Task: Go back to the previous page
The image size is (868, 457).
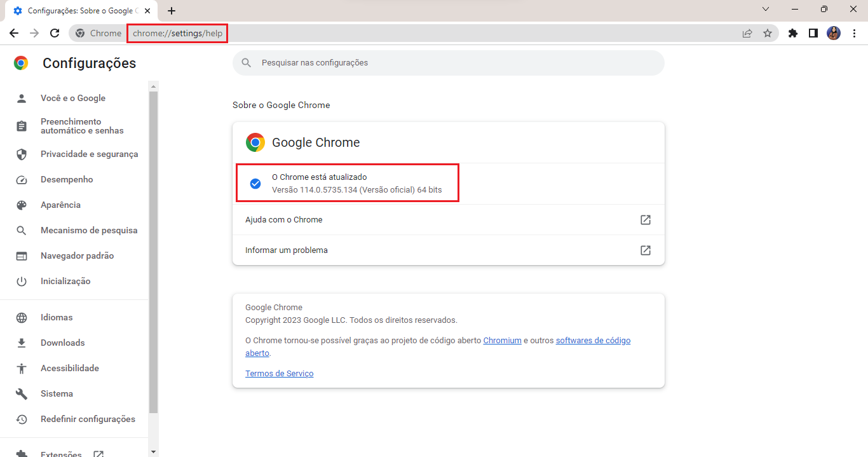Action: point(14,33)
